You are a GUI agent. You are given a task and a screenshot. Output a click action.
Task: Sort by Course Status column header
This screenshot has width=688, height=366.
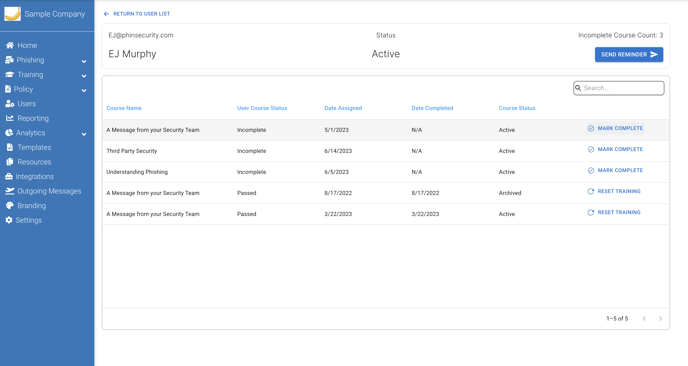(x=517, y=108)
